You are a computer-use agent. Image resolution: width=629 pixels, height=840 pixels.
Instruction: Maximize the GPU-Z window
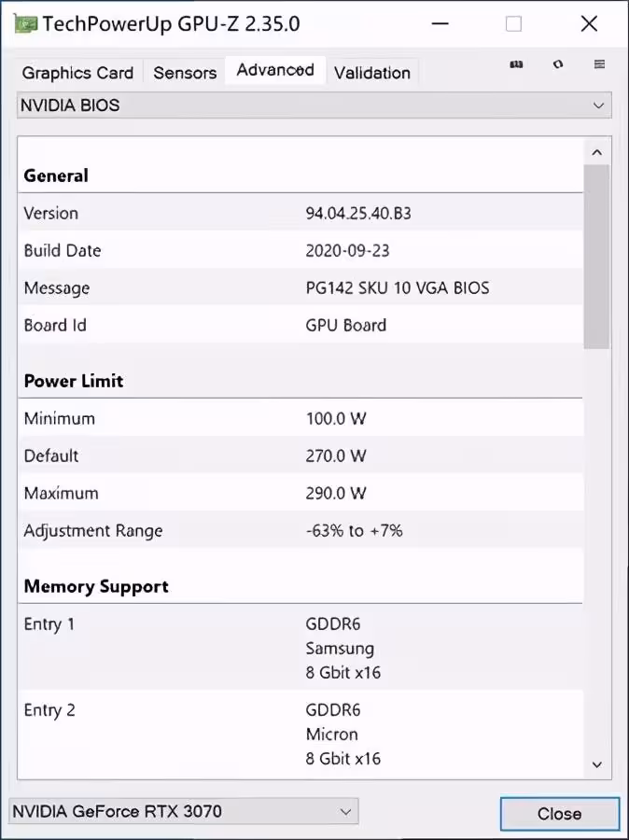[x=513, y=24]
